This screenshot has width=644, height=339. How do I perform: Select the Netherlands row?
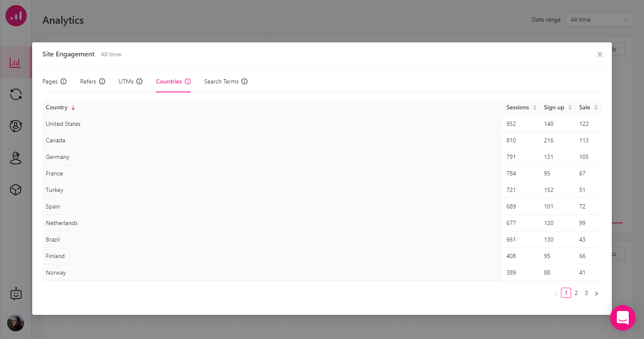(x=322, y=223)
